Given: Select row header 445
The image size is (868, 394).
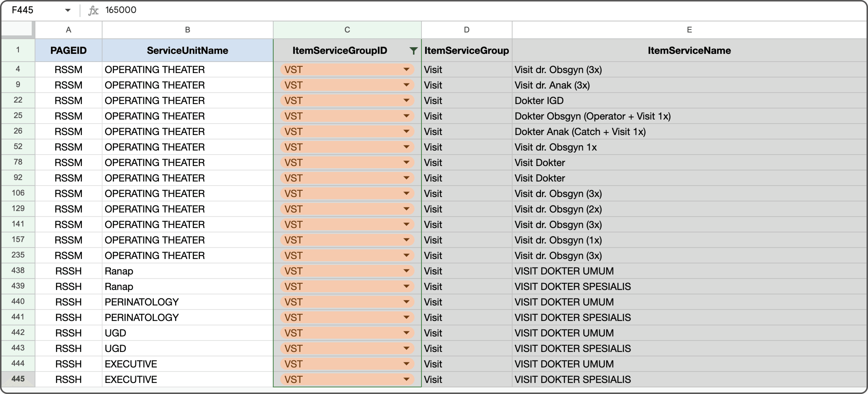Looking at the screenshot, I should coord(18,379).
